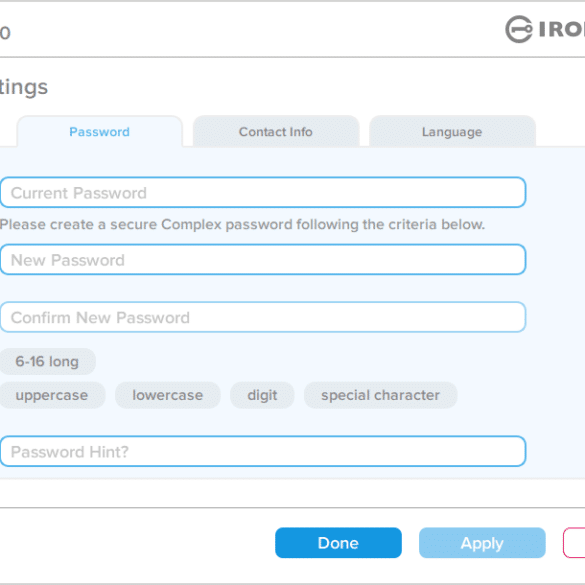Confirm changes with the Done button
585x585 pixels.
(338, 543)
